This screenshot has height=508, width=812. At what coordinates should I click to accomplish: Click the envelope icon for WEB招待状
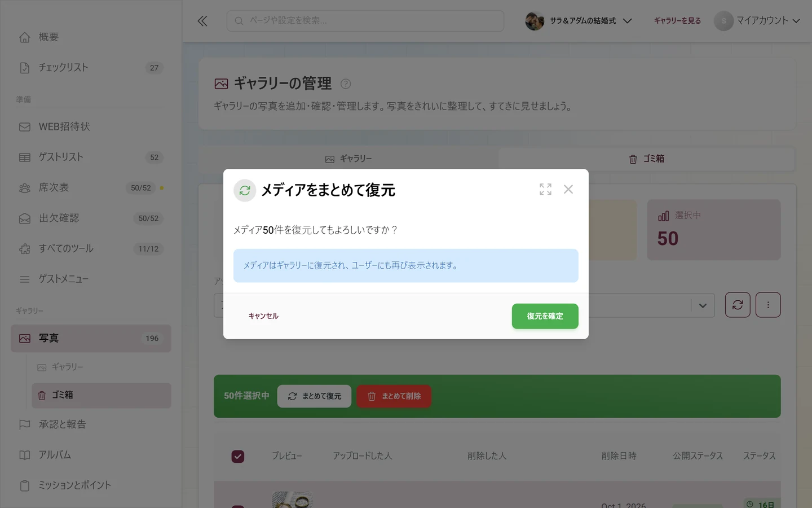pos(25,127)
